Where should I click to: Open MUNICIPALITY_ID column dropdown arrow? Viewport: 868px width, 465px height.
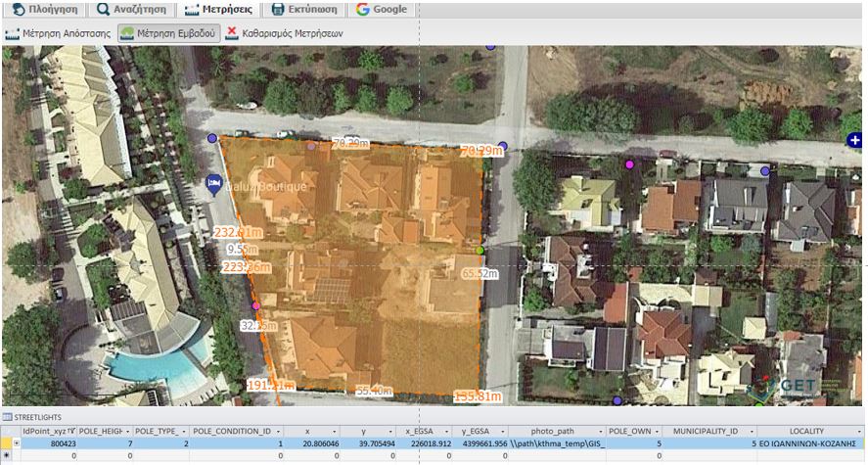tap(752, 432)
